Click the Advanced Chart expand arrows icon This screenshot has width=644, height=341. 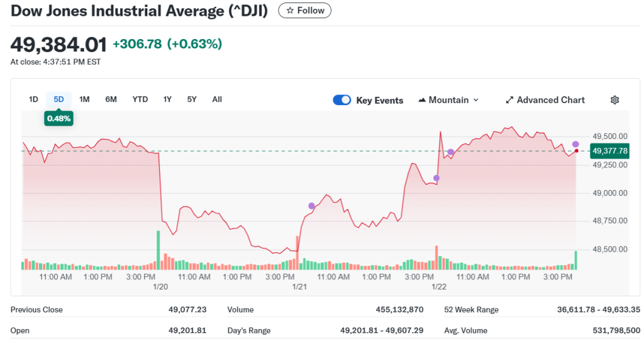(x=509, y=100)
